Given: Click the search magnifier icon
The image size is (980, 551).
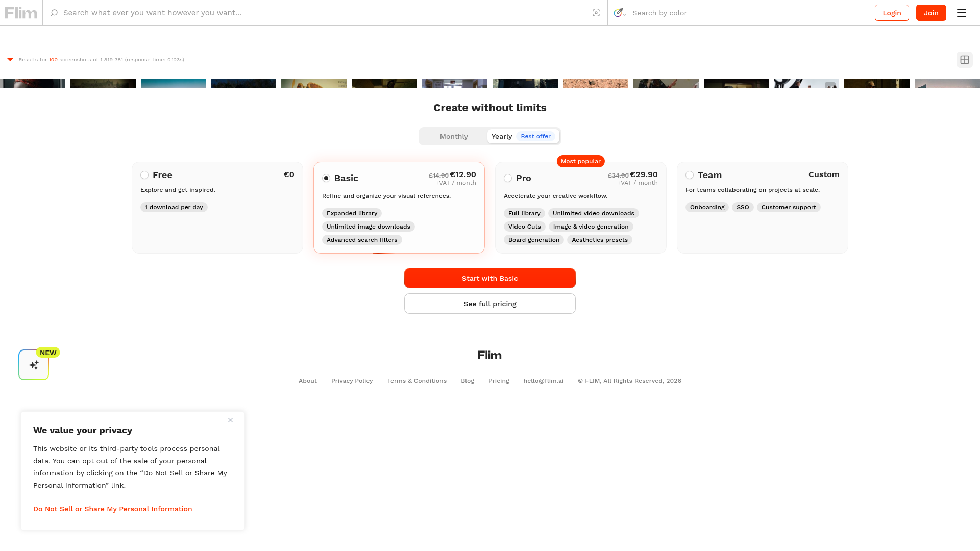Looking at the screenshot, I should 54,13.
